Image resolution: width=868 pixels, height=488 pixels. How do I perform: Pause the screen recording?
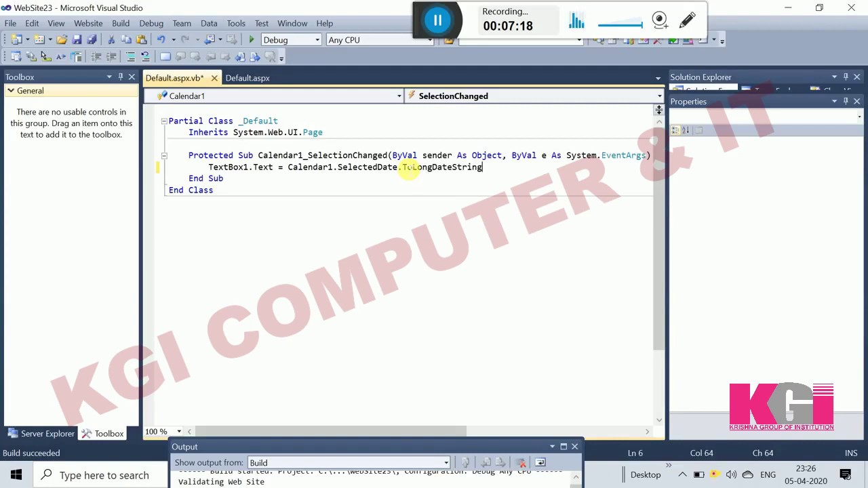click(x=437, y=20)
